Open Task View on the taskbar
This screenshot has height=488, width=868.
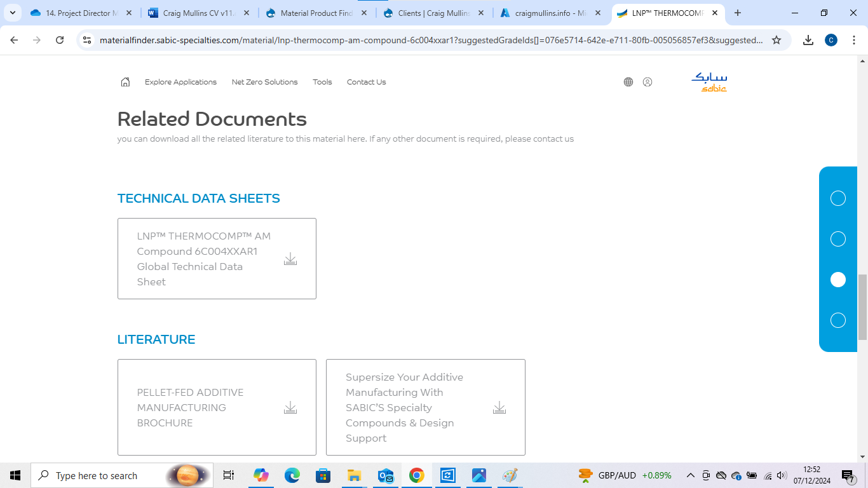click(x=229, y=475)
